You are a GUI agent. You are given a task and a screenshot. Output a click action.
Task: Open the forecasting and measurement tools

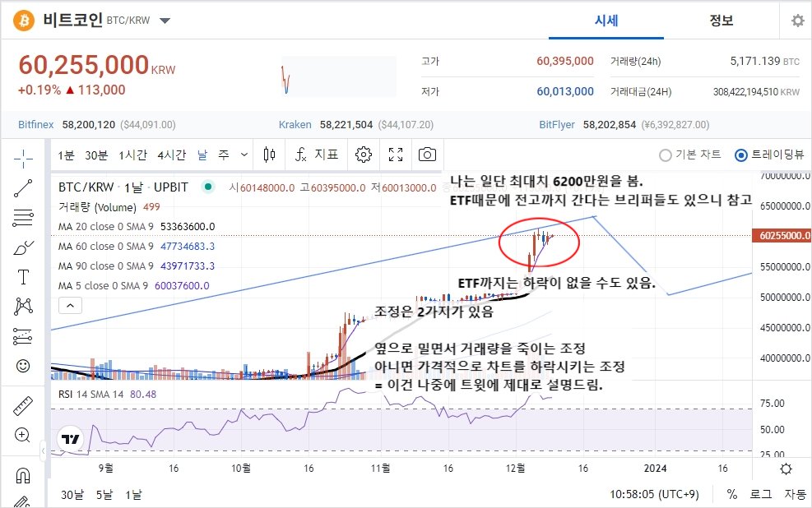coord(23,336)
